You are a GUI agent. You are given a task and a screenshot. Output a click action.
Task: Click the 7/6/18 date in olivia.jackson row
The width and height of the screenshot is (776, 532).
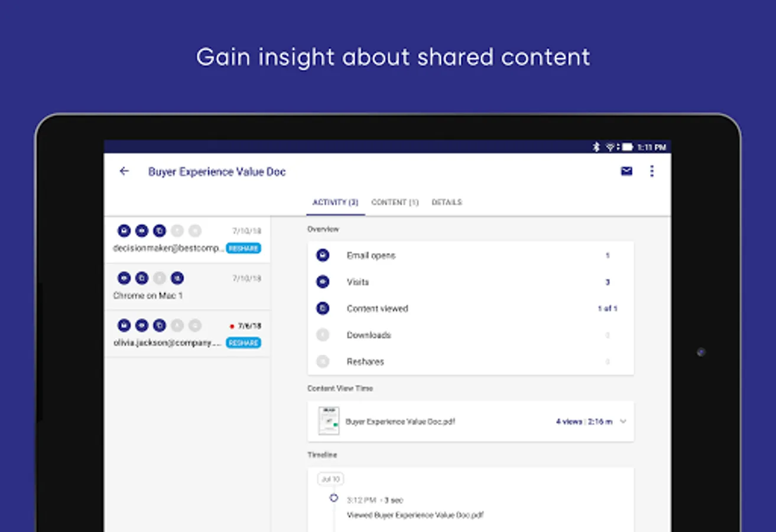click(x=249, y=326)
